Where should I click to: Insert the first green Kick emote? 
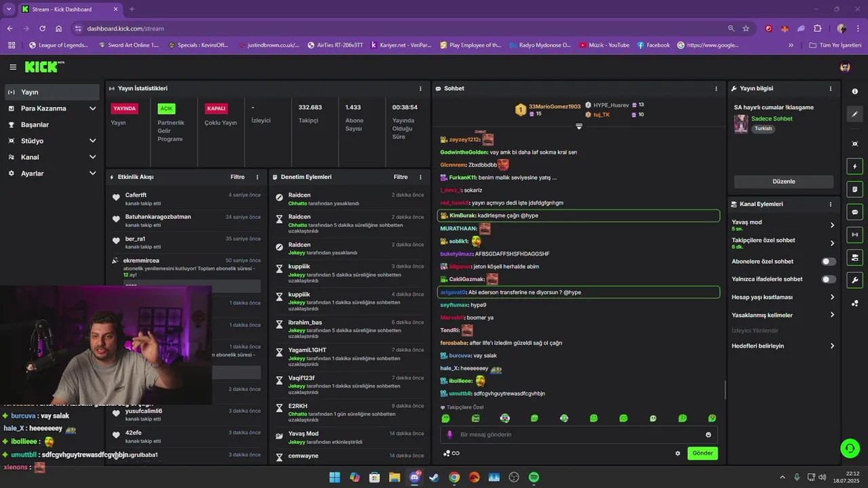pos(446,418)
